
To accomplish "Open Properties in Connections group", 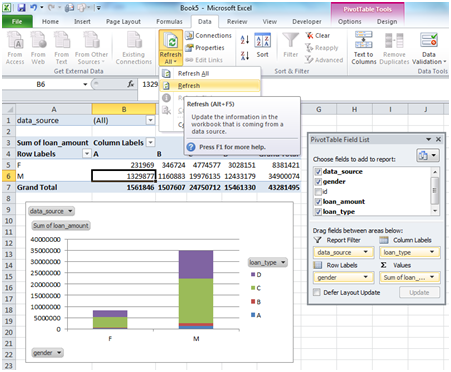I will pyautogui.click(x=205, y=48).
